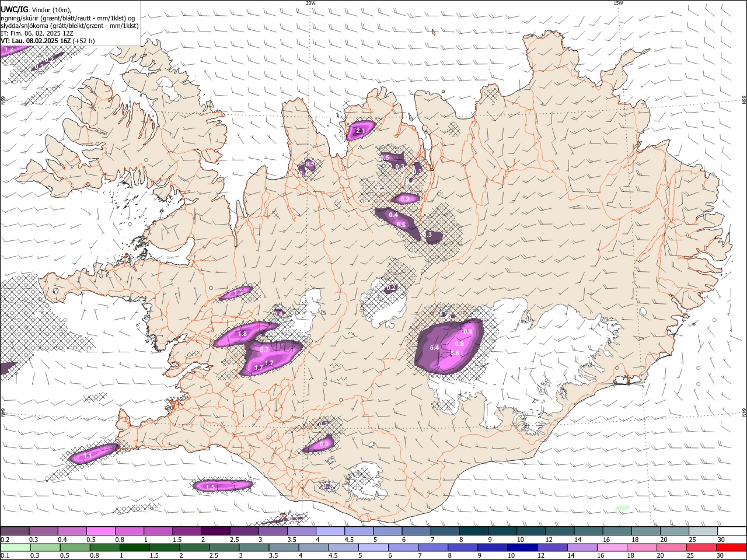Click the "rigning/skúrir" legend description line
This screenshot has width=747, height=560.
[x=68, y=18]
